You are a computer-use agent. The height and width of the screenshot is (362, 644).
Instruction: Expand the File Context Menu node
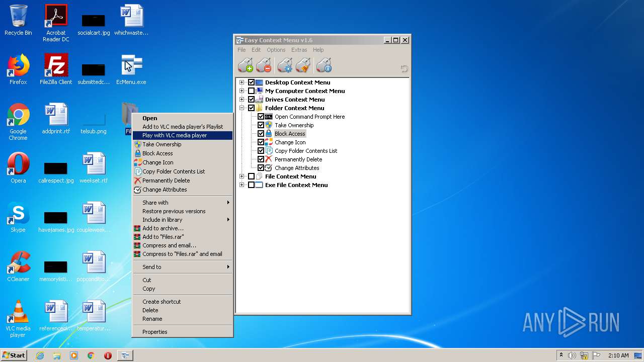click(x=242, y=176)
